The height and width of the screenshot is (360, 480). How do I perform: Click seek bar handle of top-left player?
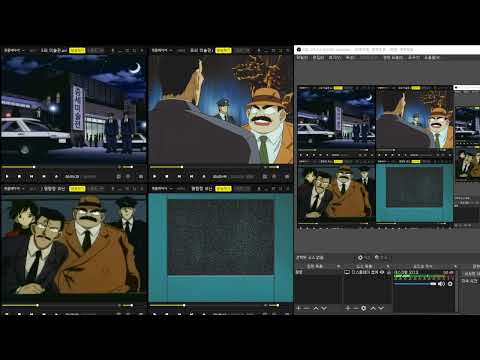click(x=34, y=167)
